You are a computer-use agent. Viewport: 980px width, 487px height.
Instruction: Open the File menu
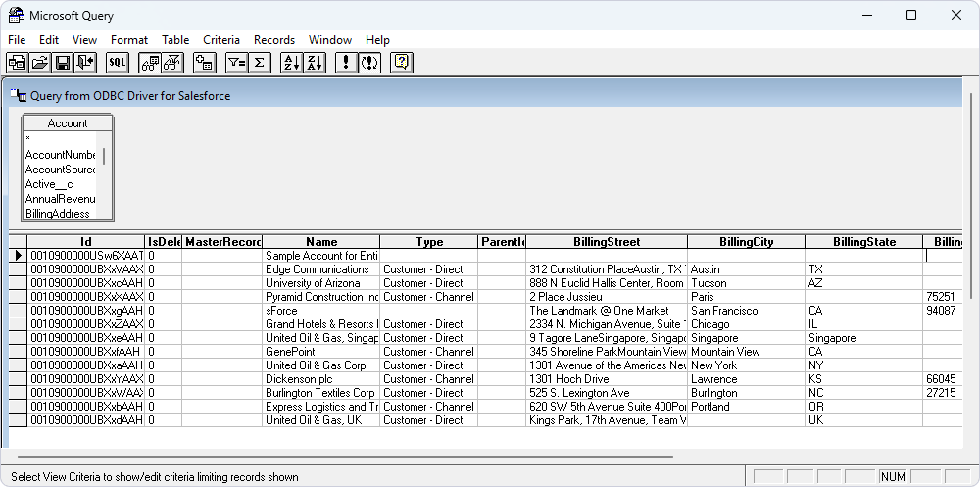click(17, 40)
